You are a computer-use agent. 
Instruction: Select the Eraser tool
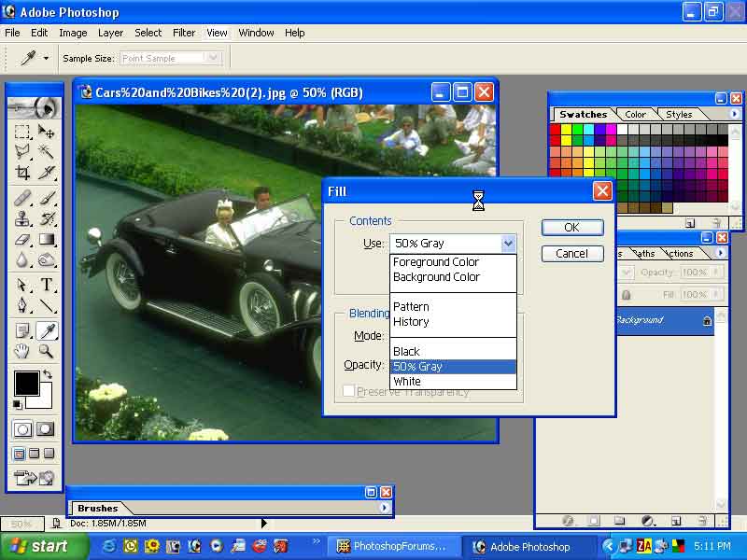(x=22, y=240)
